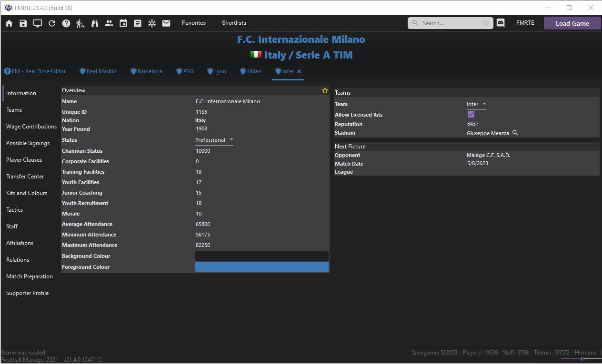The width and height of the screenshot is (602, 364).
Task: Open Transfer Center section
Action: tap(25, 177)
